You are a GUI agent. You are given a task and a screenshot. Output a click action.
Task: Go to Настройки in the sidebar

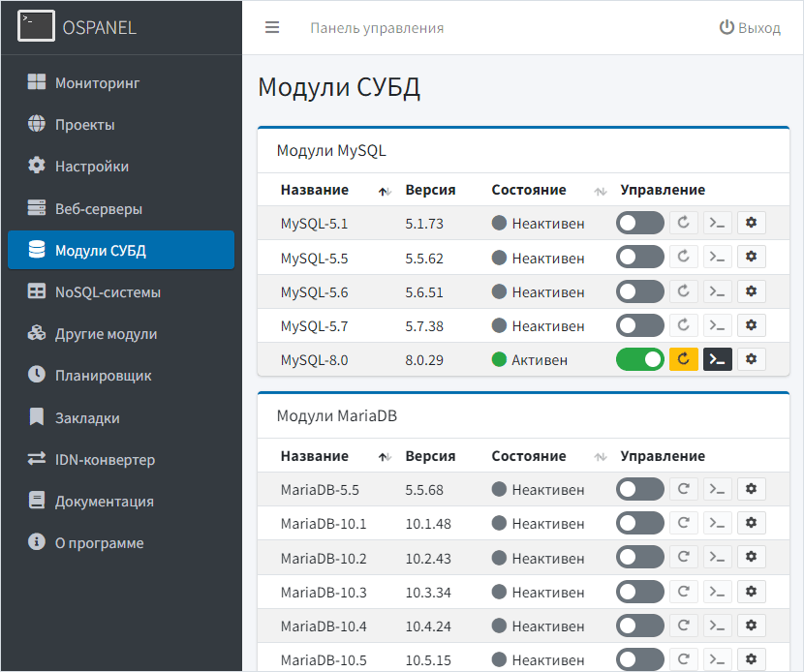point(121,167)
